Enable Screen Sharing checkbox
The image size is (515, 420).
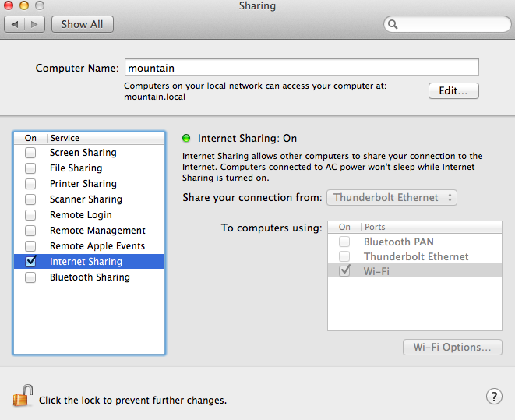pyautogui.click(x=30, y=153)
